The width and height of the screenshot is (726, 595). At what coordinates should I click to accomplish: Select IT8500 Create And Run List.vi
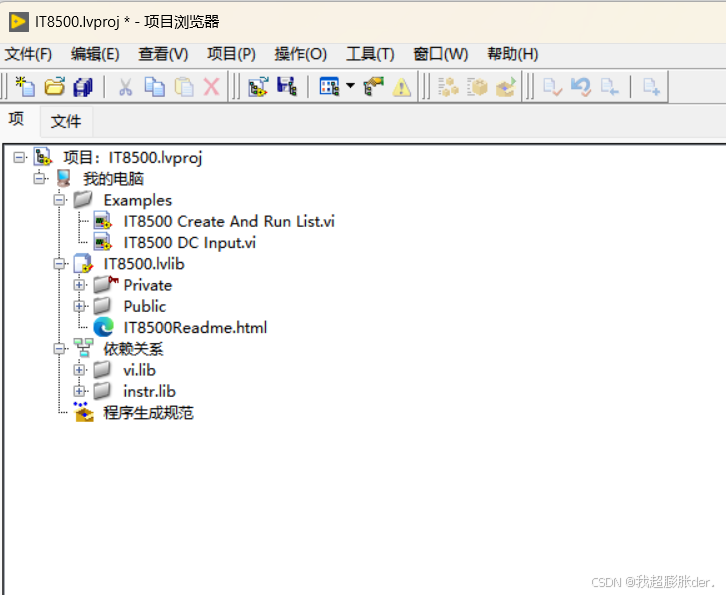click(229, 221)
